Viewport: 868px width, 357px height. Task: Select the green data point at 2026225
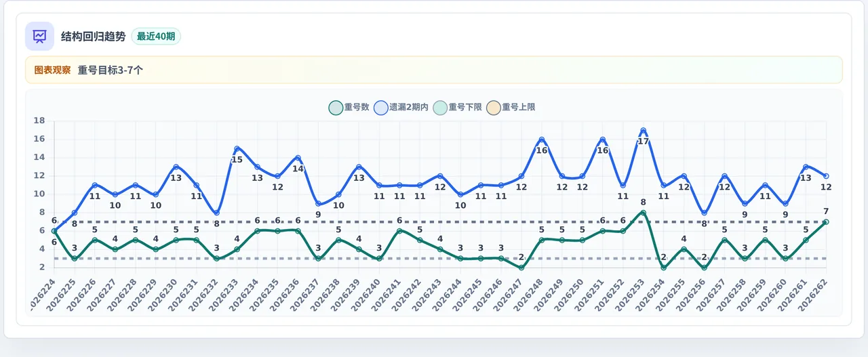click(75, 258)
